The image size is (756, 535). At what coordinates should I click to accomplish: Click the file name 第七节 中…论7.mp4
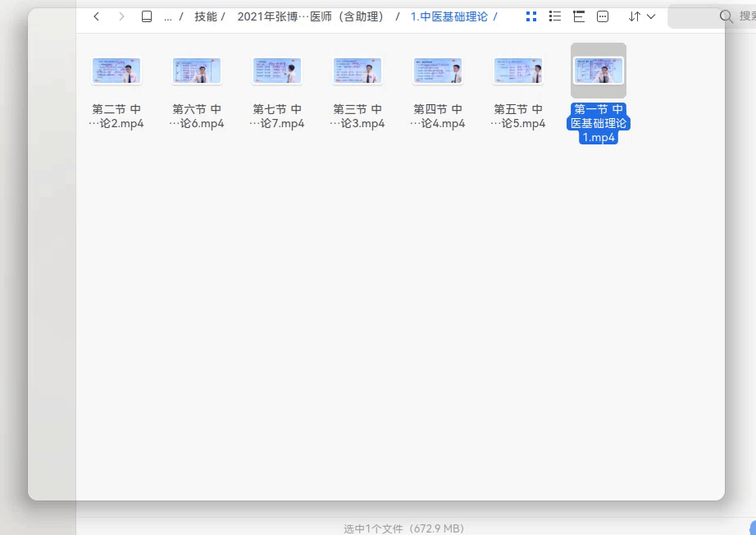(277, 117)
